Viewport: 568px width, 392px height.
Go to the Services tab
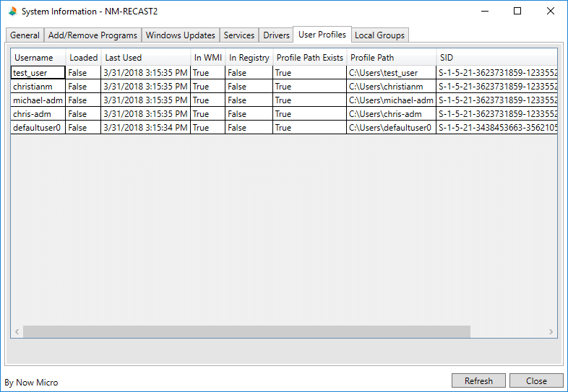[x=239, y=35]
